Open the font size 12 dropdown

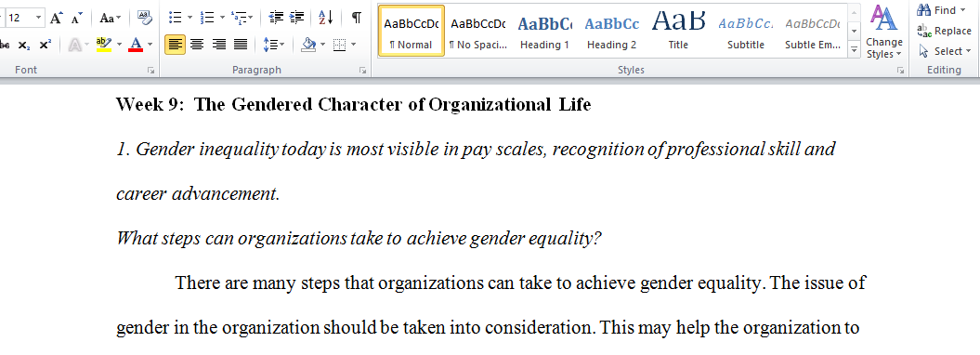[39, 19]
